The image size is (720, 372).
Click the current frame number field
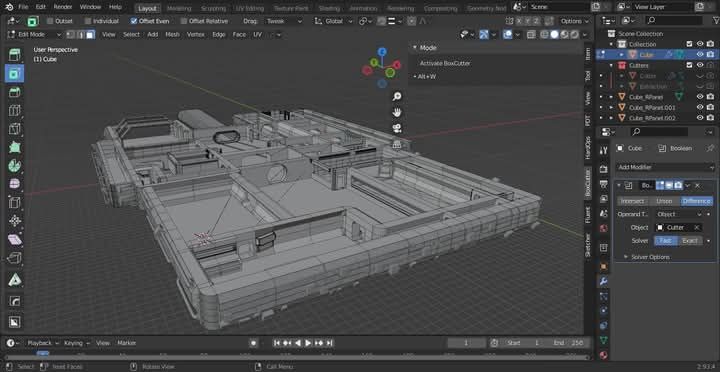(466, 343)
